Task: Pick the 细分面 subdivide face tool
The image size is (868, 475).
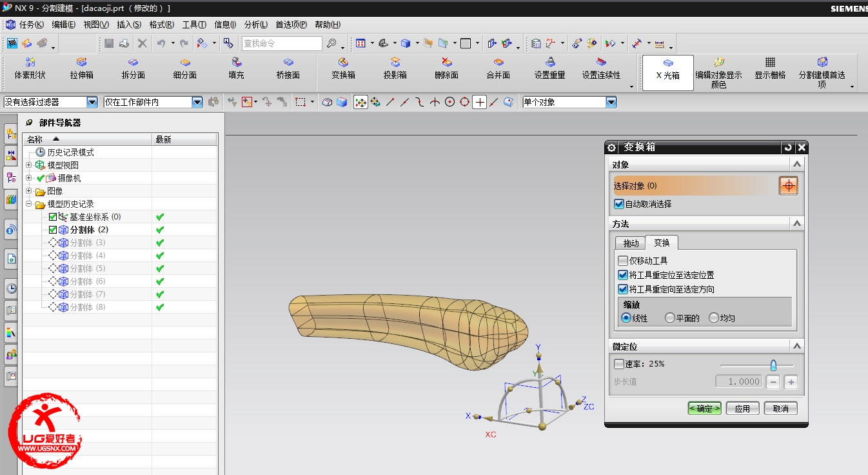Action: click(x=185, y=68)
